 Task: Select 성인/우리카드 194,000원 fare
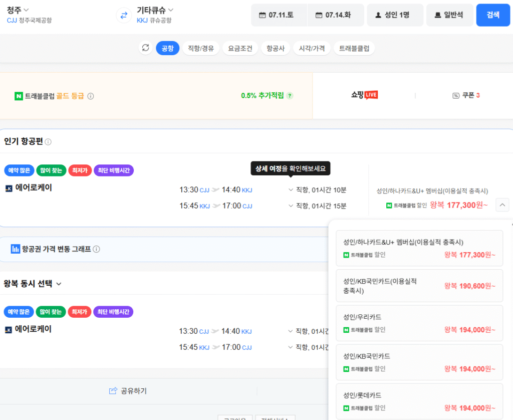tap(419, 323)
